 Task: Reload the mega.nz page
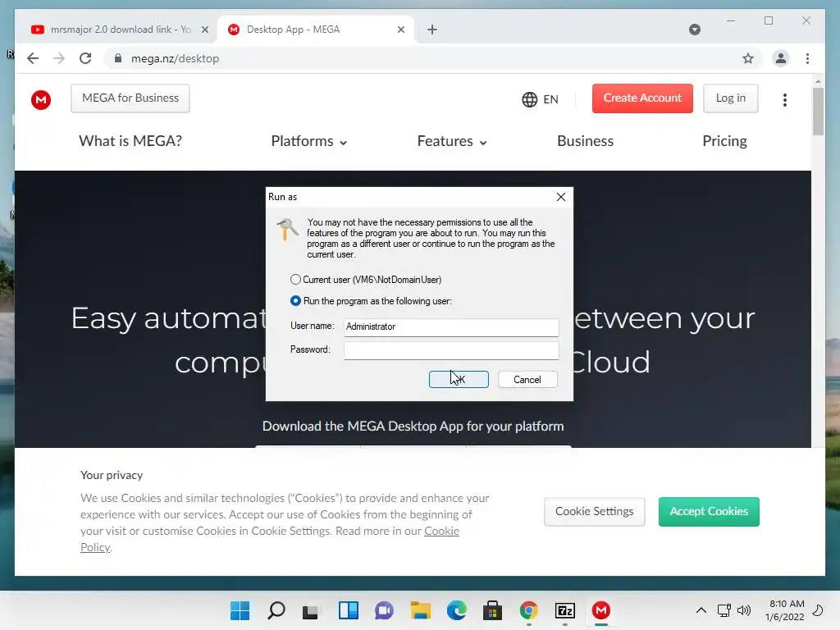[x=85, y=58]
